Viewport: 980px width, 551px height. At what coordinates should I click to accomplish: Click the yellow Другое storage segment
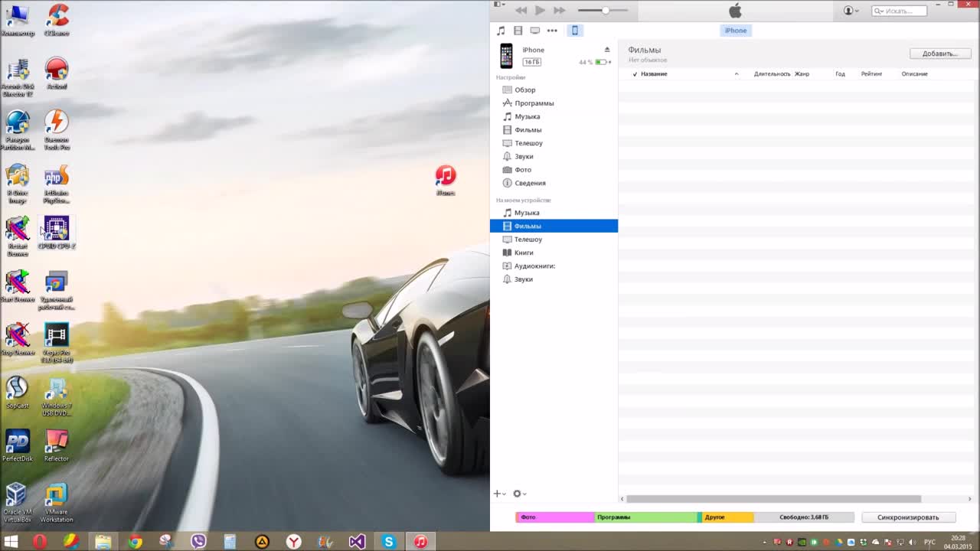coord(728,517)
